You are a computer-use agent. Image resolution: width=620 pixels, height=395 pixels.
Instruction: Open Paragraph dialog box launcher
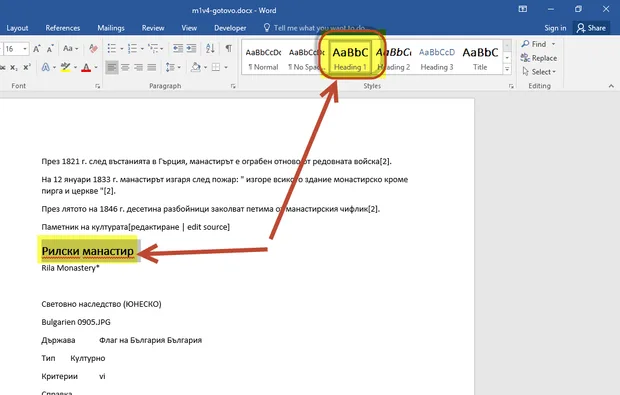click(x=233, y=86)
